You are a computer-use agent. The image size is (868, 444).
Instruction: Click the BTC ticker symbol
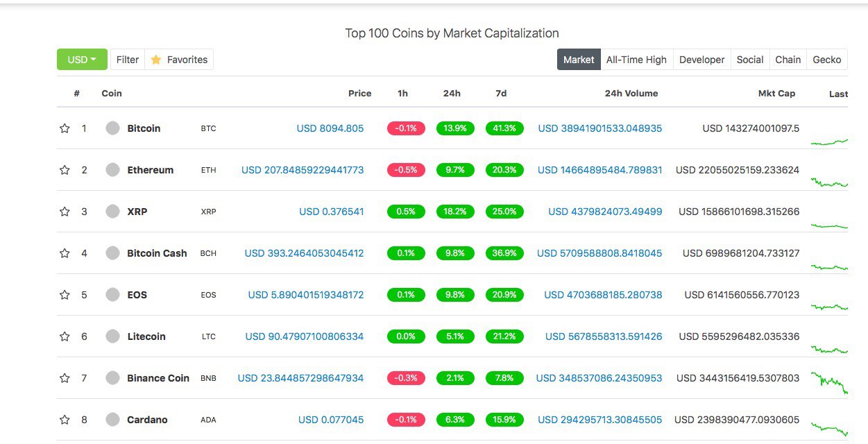click(x=208, y=128)
